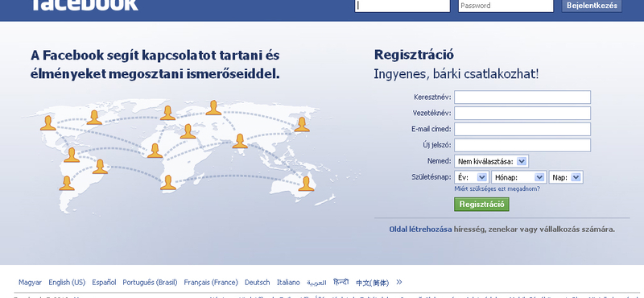Click the Facebook logo in the header

click(x=85, y=5)
